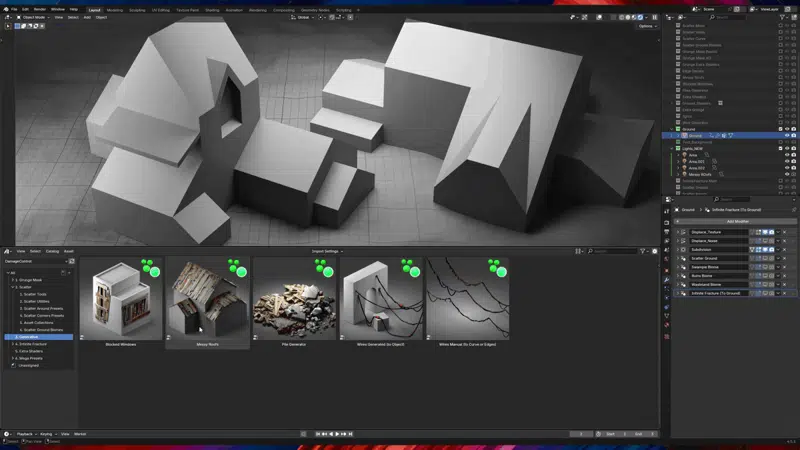This screenshot has height=450, width=800.
Task: Open the asset browser Catalog menu
Action: tap(52, 251)
